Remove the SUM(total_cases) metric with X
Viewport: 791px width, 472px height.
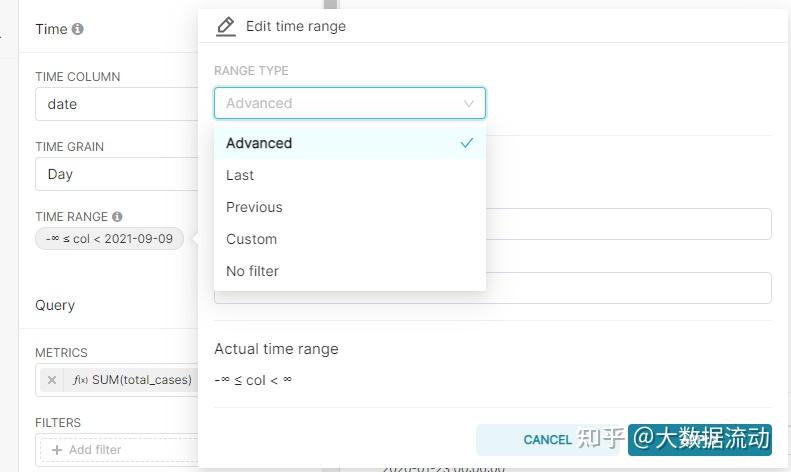pyautogui.click(x=52, y=380)
